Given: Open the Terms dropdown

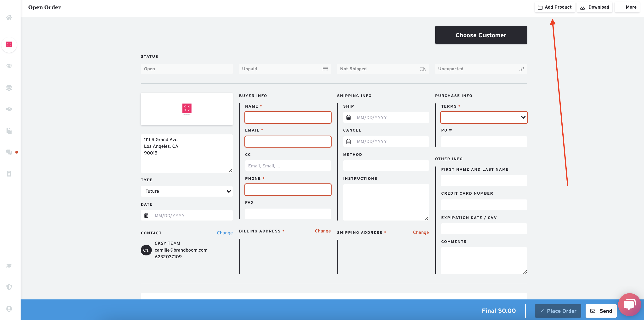Looking at the screenshot, I should (484, 117).
